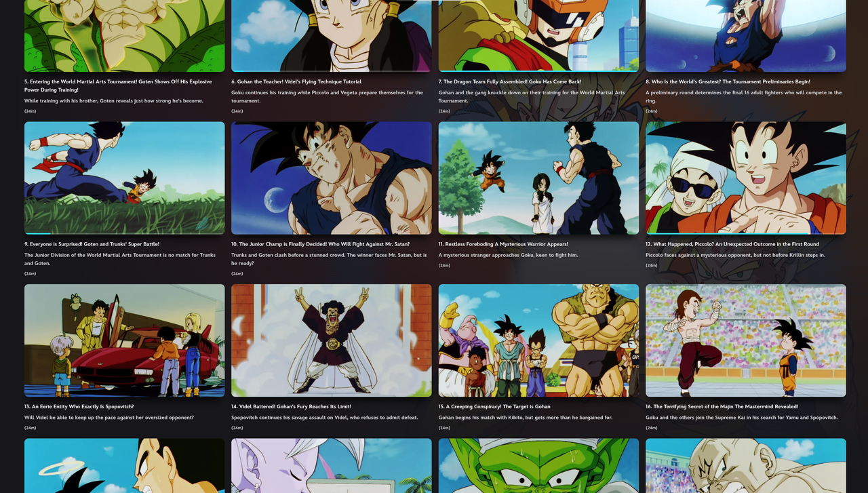Click the (24m) duration under episode 12
This screenshot has height=493, width=868.
(651, 266)
